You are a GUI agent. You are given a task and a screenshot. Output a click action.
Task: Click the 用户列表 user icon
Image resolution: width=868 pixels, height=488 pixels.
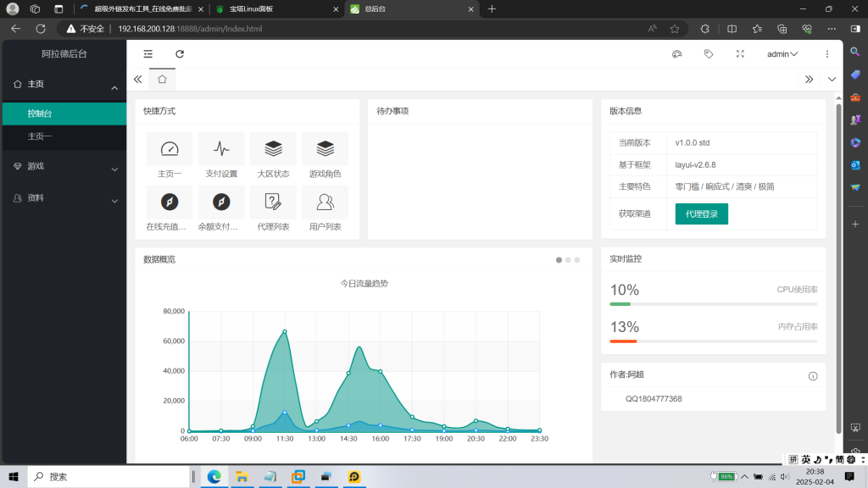[325, 202]
